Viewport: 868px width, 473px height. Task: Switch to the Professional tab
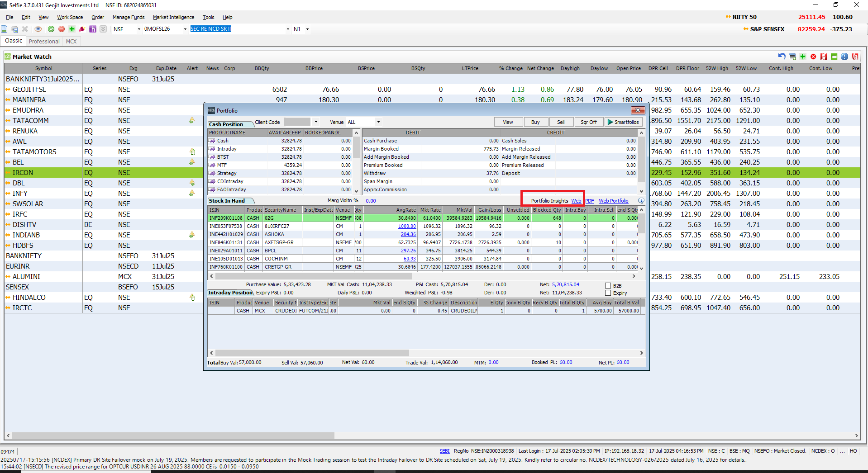(x=44, y=41)
